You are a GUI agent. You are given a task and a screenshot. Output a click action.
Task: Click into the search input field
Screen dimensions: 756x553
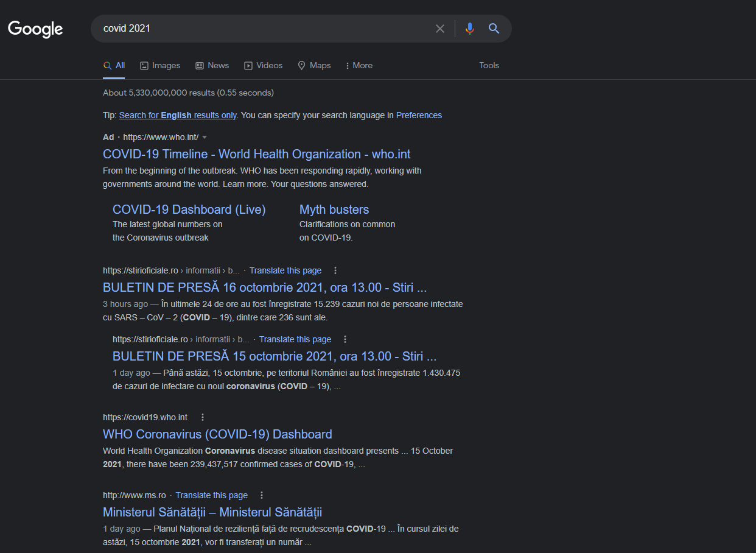262,29
